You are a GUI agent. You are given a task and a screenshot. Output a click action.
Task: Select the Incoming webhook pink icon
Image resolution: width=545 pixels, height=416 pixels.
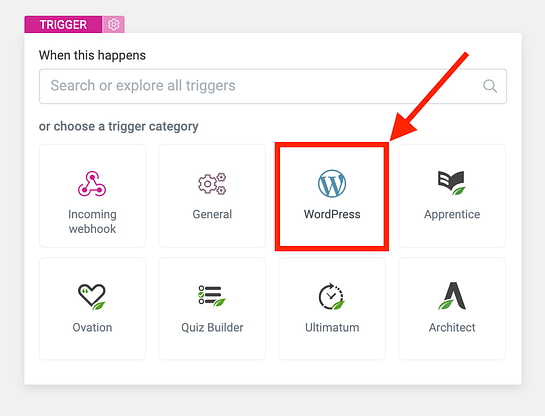92,183
